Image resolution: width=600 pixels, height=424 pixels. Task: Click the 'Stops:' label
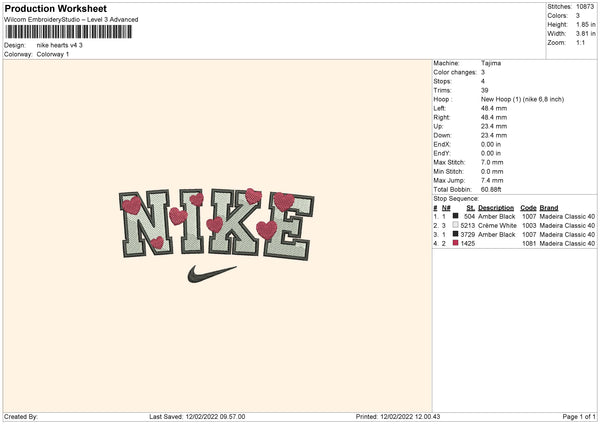442,82
